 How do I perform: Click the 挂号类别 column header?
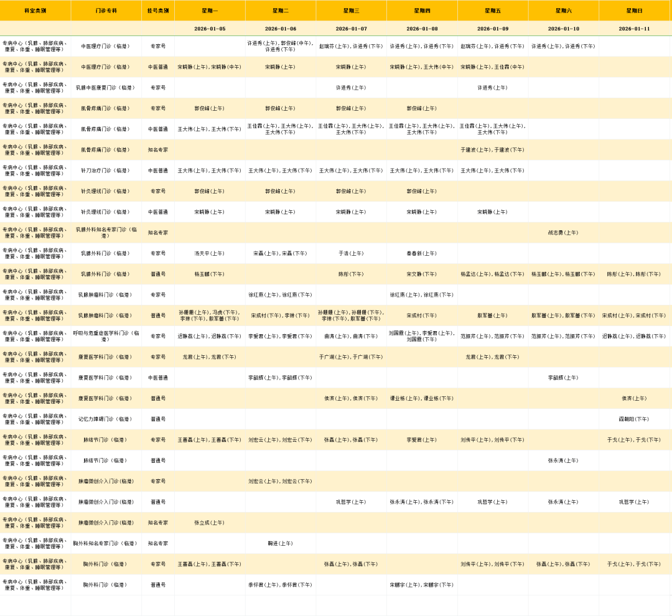click(158, 11)
